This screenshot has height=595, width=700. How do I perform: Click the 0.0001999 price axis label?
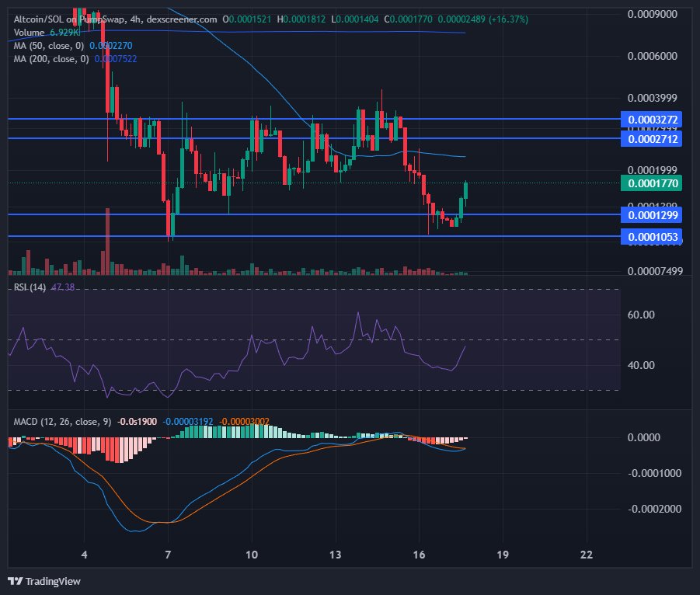[x=653, y=169]
